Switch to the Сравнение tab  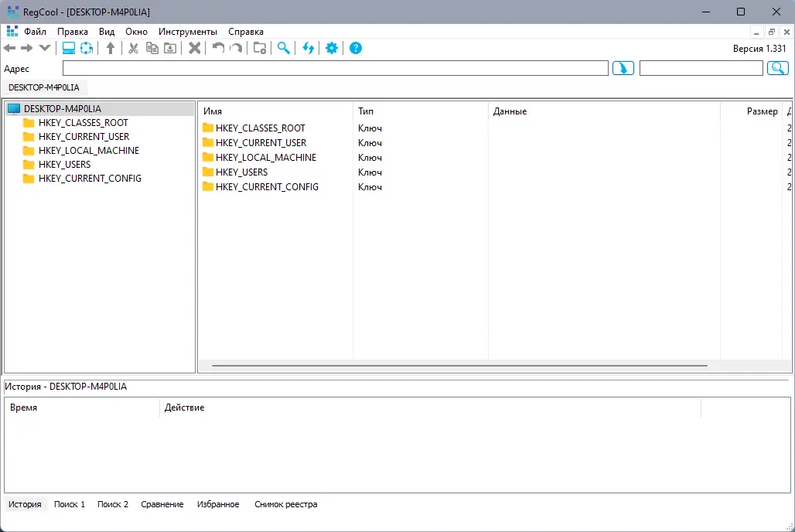pyautogui.click(x=162, y=504)
